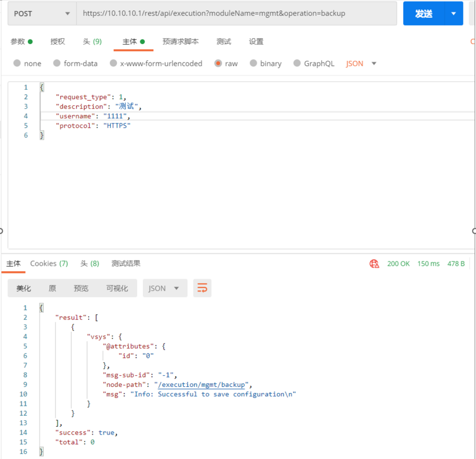The image size is (476, 459).
Task: Open the request 测试 tests tab
Action: click(x=224, y=41)
